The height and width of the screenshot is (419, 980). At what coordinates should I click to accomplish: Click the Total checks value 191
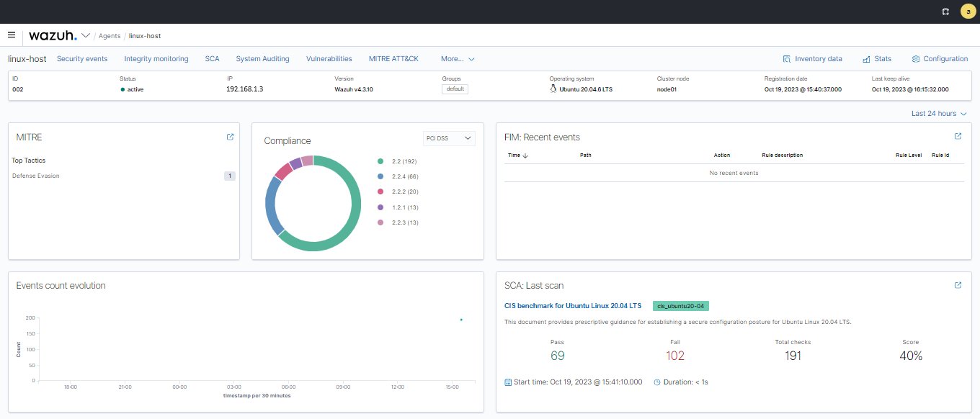coord(793,356)
